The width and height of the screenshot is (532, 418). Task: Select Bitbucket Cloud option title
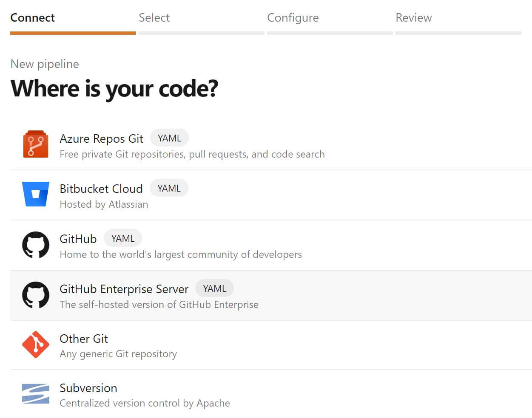[x=101, y=189]
